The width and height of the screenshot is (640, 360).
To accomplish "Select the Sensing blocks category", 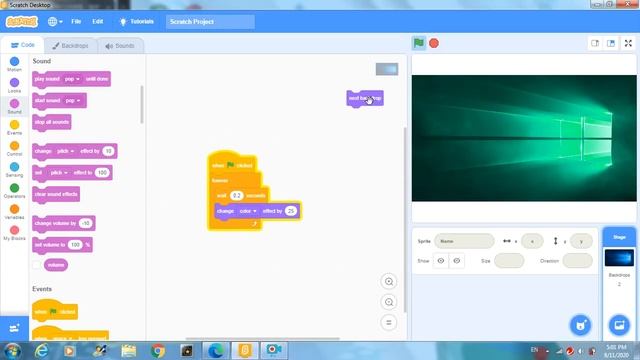I will [14, 170].
